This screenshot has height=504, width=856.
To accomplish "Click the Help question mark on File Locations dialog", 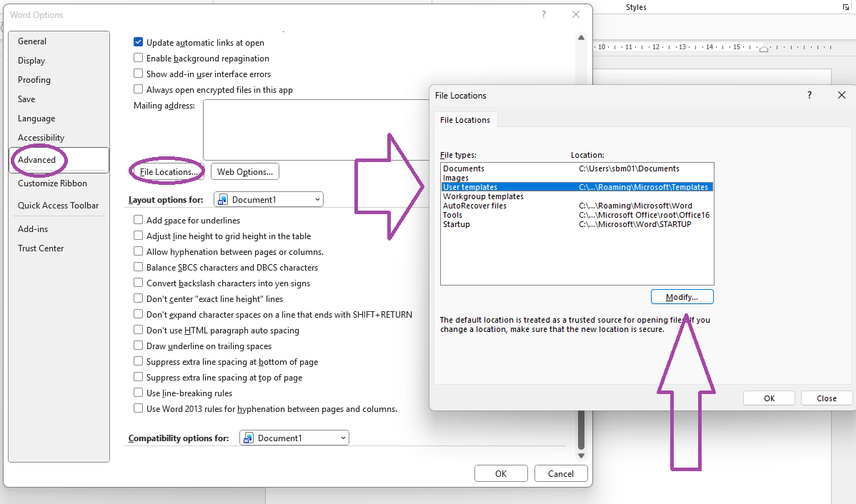I will 809,95.
